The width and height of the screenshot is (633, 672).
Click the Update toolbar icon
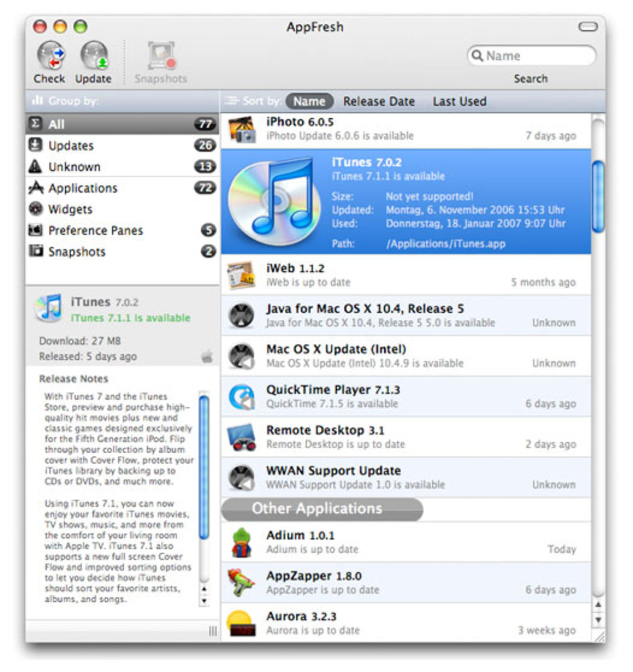[x=94, y=56]
